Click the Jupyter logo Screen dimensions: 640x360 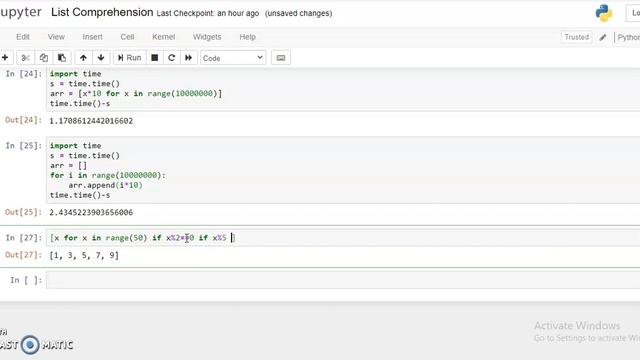point(20,12)
